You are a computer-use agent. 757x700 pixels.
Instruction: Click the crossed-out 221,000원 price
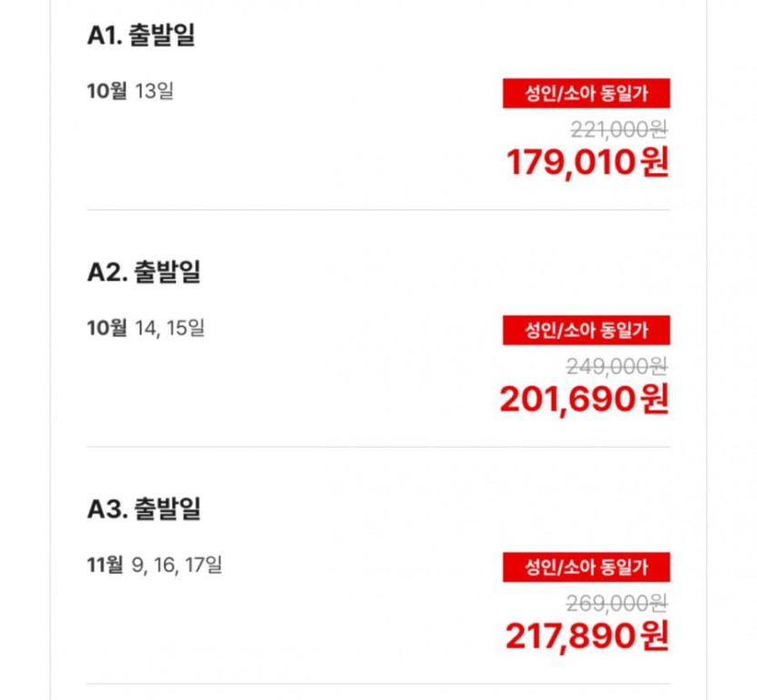click(x=616, y=130)
